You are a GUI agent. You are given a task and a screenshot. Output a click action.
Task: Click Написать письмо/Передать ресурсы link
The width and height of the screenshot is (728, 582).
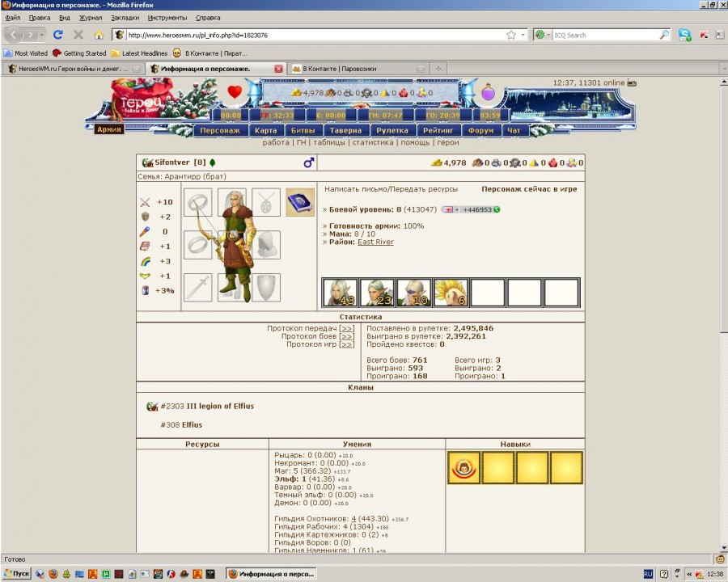pos(391,189)
